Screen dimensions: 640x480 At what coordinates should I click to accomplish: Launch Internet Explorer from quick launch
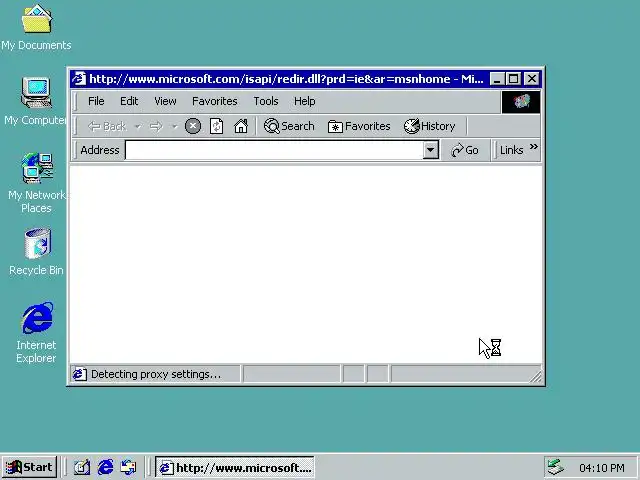(x=105, y=467)
